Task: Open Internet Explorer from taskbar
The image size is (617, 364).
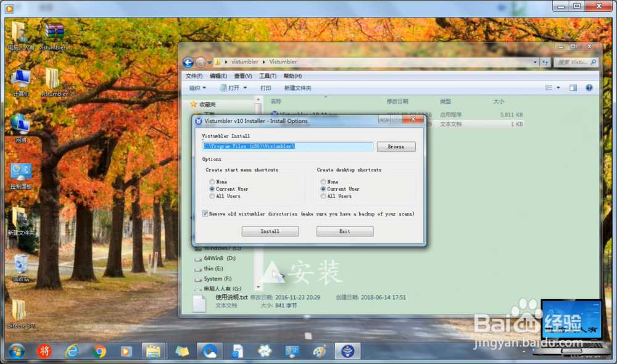Action: click(x=72, y=351)
